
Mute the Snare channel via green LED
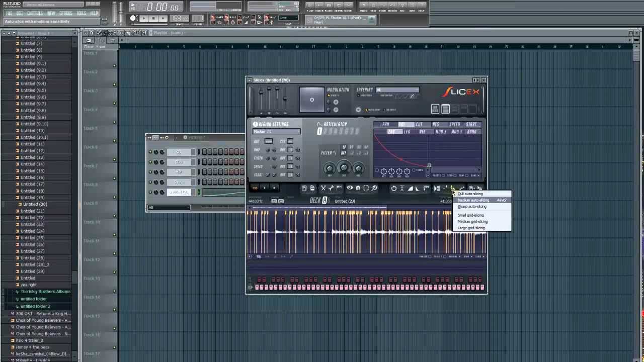pyautogui.click(x=150, y=182)
